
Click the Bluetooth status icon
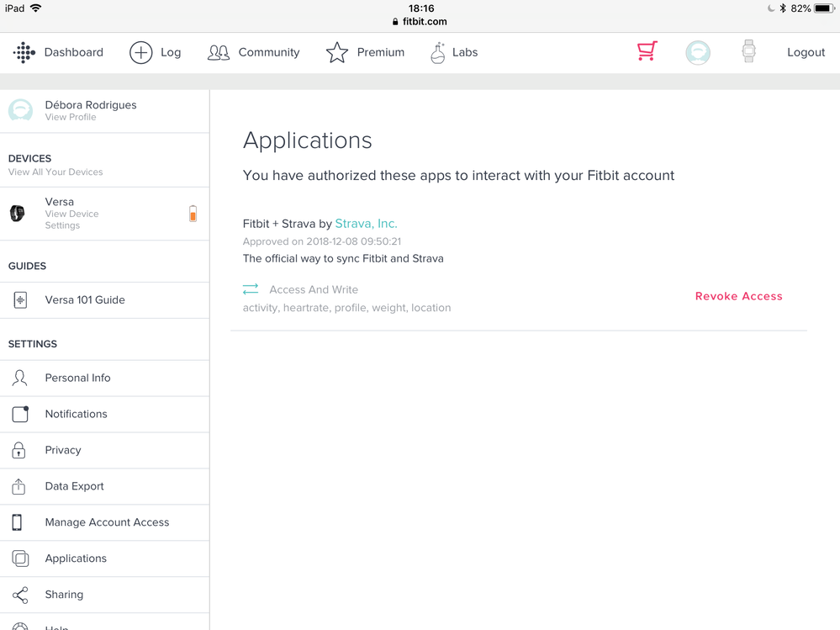[x=783, y=8]
